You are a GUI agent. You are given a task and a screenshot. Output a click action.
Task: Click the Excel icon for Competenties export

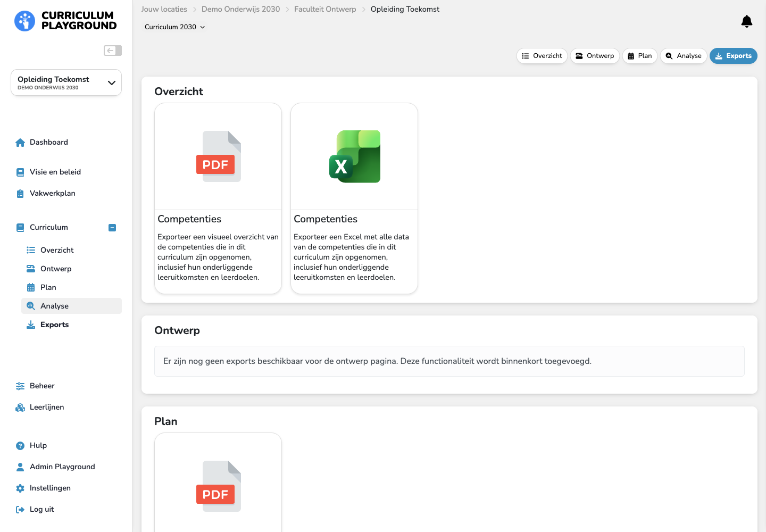pyautogui.click(x=355, y=156)
